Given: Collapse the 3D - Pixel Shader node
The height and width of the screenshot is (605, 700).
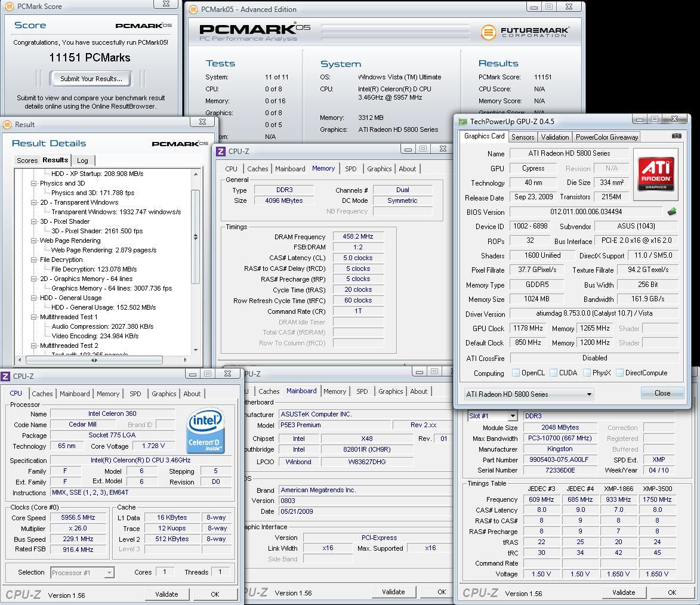Looking at the screenshot, I should pyautogui.click(x=33, y=221).
